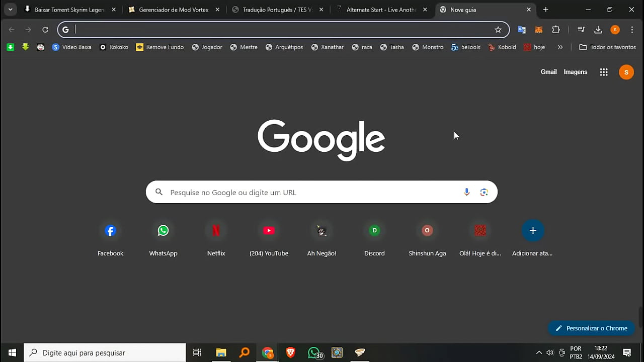
Task: Start voice search with the microphone icon
Action: pyautogui.click(x=466, y=192)
